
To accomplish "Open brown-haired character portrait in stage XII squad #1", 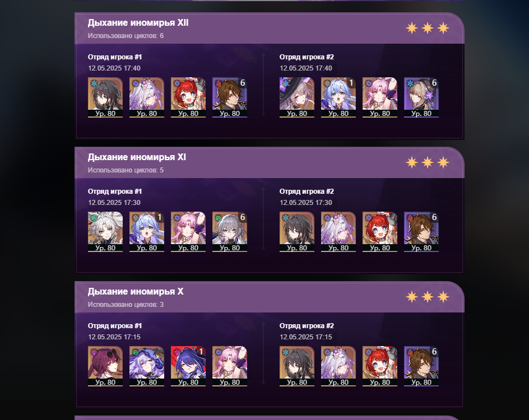I will [229, 97].
